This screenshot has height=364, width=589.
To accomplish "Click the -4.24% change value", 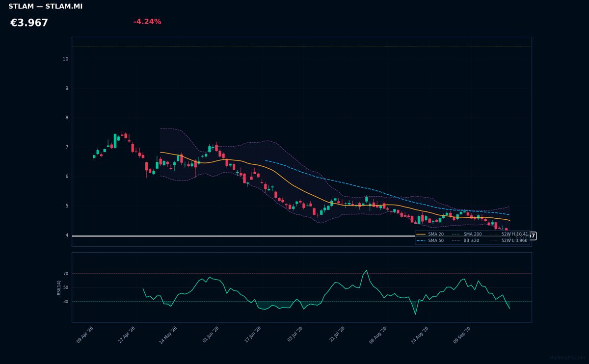I will point(147,22).
